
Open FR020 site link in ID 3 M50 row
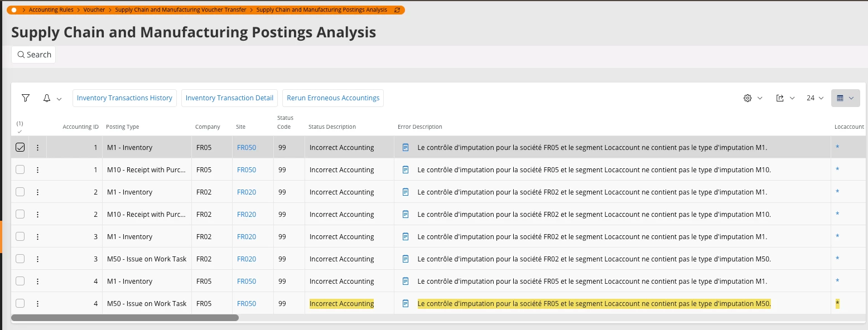click(x=247, y=259)
